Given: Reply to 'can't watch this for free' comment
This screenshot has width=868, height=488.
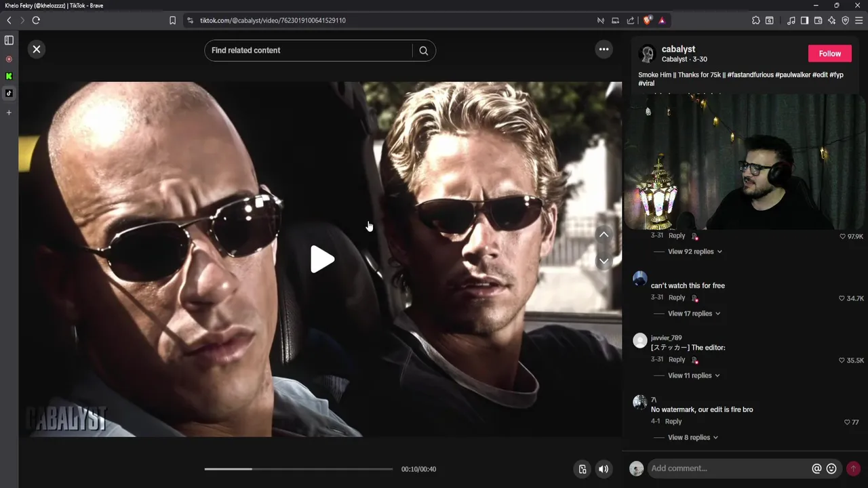Looking at the screenshot, I should coord(677,298).
